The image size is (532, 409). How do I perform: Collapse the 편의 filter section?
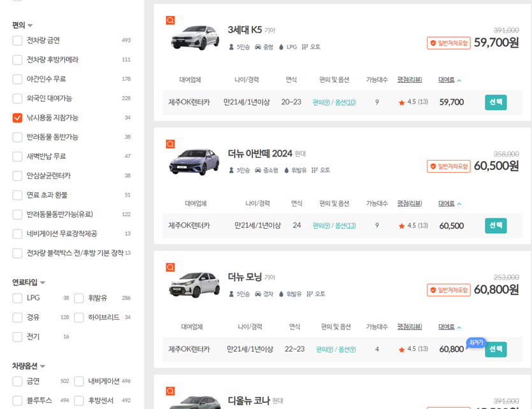22,25
